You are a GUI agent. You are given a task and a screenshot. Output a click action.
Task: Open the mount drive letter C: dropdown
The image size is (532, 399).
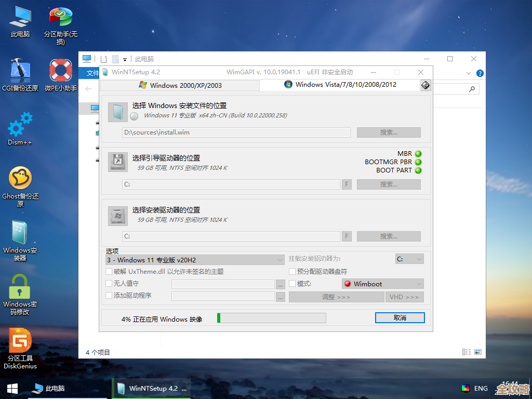click(x=409, y=259)
